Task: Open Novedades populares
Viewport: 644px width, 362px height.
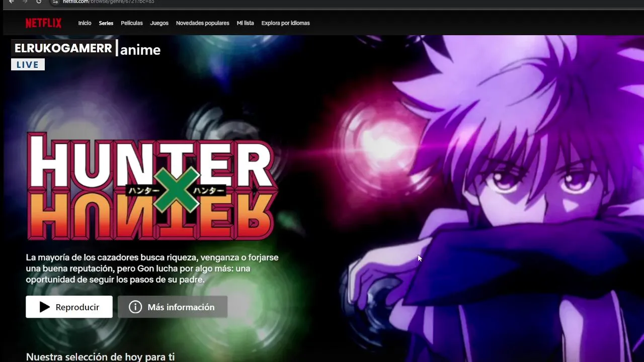Action: coord(202,23)
